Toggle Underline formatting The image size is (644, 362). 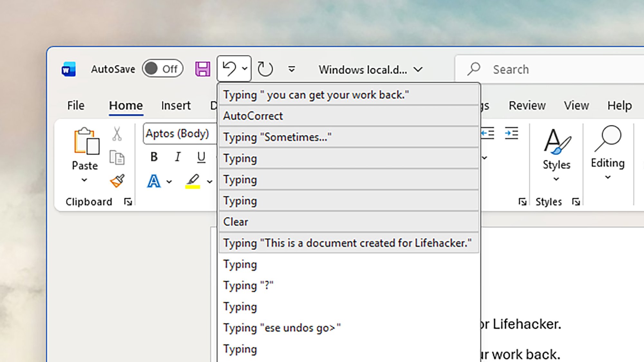pos(201,157)
